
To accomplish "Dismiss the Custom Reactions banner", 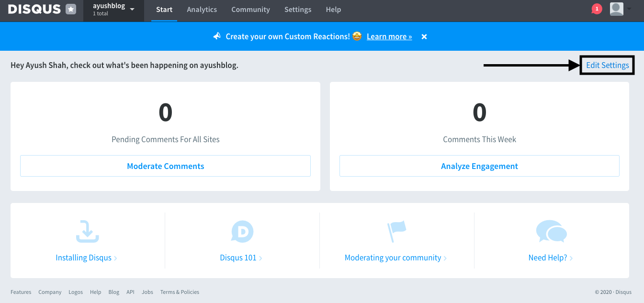I will [424, 36].
